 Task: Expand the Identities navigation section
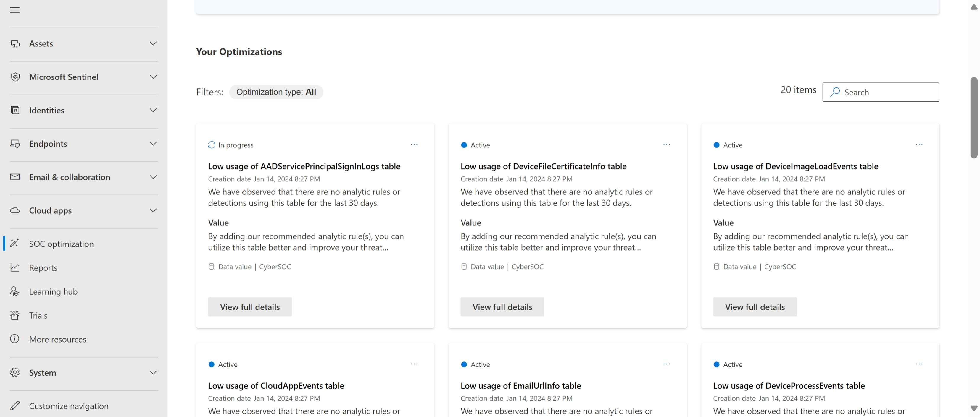(153, 111)
